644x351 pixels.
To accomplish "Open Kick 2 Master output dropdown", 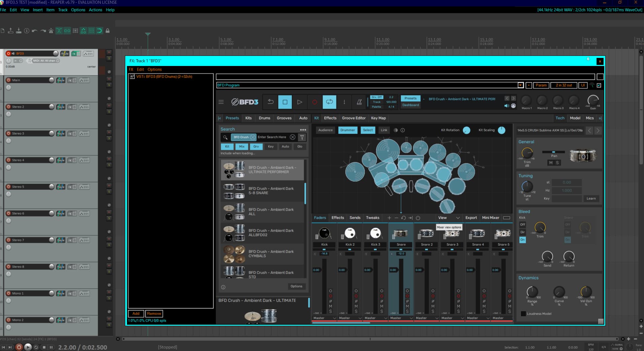I will click(x=350, y=318).
